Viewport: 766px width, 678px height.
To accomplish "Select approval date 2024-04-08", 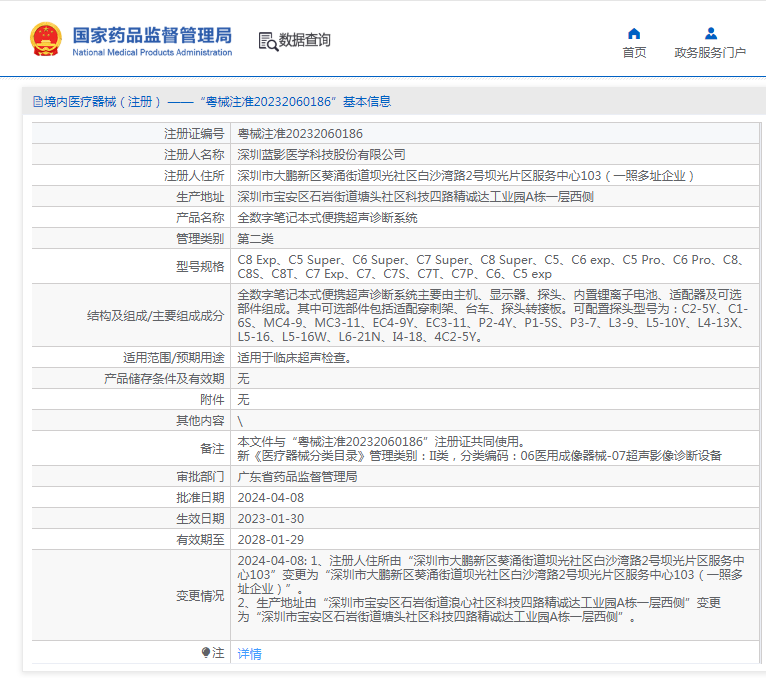I will pos(271,498).
